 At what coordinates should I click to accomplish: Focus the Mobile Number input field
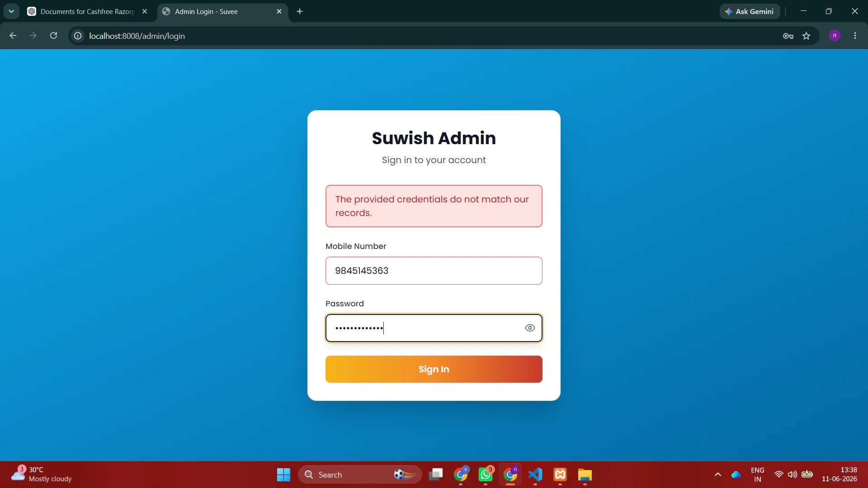434,271
